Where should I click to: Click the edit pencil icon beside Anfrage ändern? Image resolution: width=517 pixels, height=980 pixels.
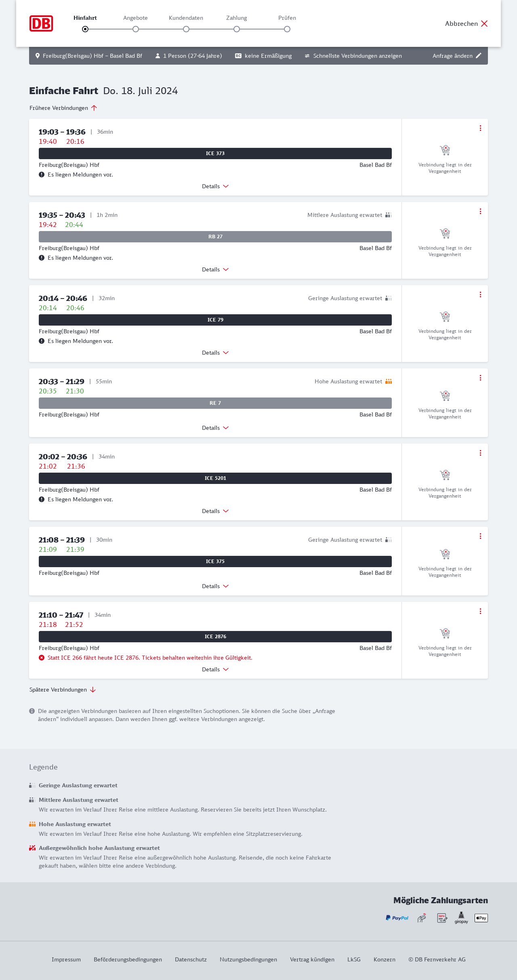pos(479,56)
